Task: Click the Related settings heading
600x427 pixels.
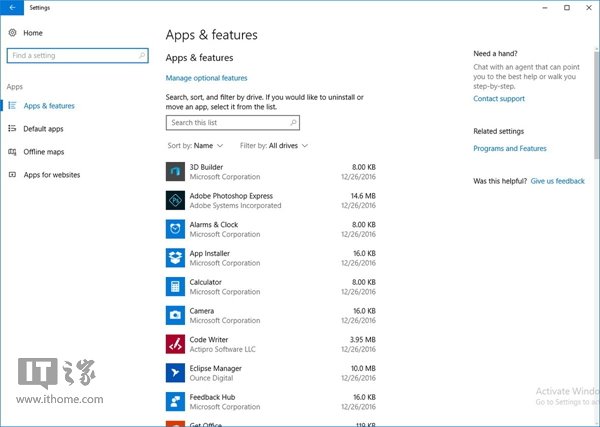Action: (498, 131)
